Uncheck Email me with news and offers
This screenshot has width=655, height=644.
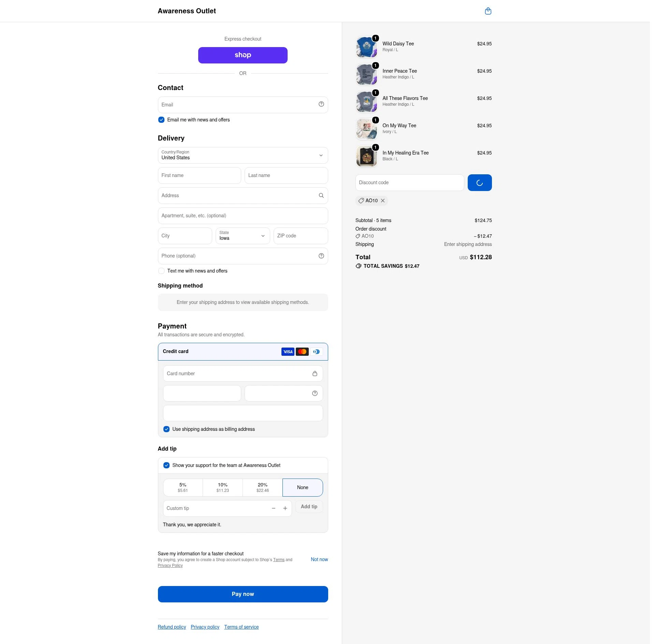click(161, 120)
